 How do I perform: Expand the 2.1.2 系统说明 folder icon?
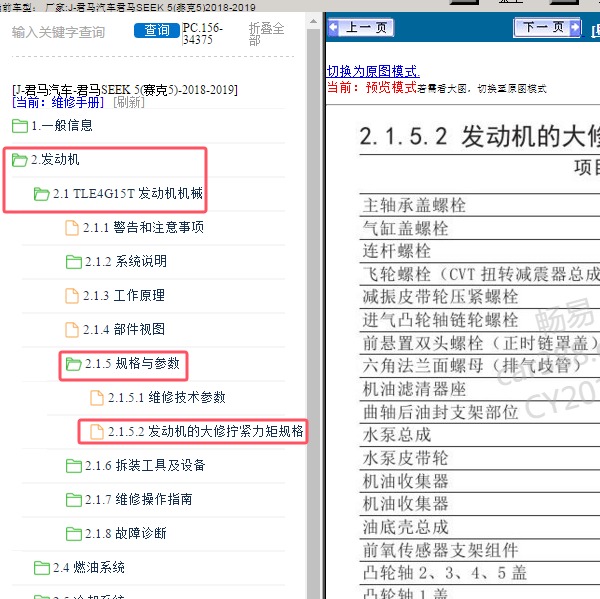(x=73, y=262)
